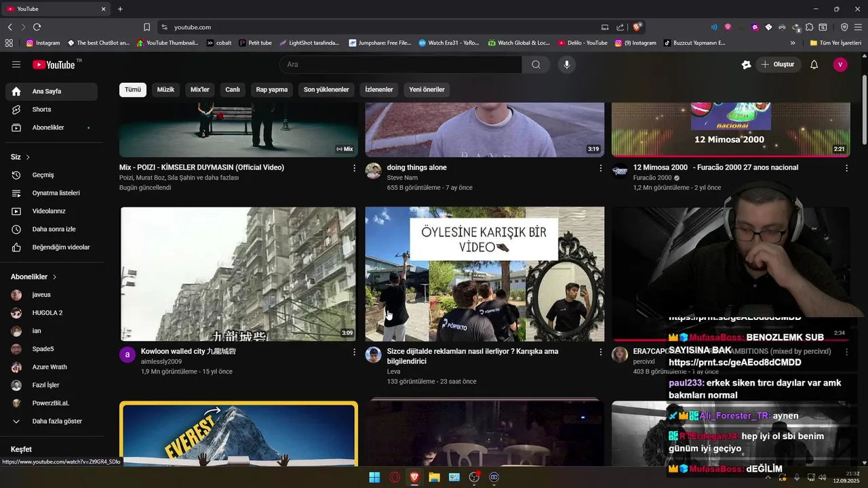Viewport: 868px width, 488px height.
Task: Open 'Geçmiş' watch history
Action: (x=52, y=175)
